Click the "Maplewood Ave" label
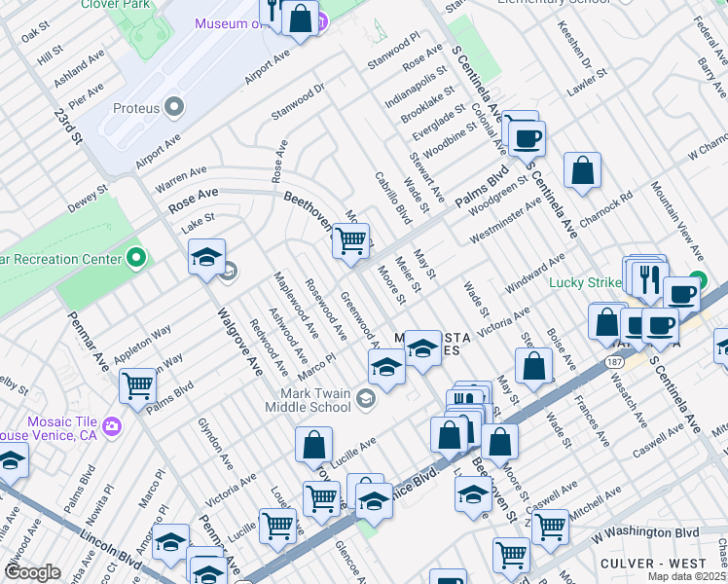Viewport: 728px width, 584px height. 296,305
